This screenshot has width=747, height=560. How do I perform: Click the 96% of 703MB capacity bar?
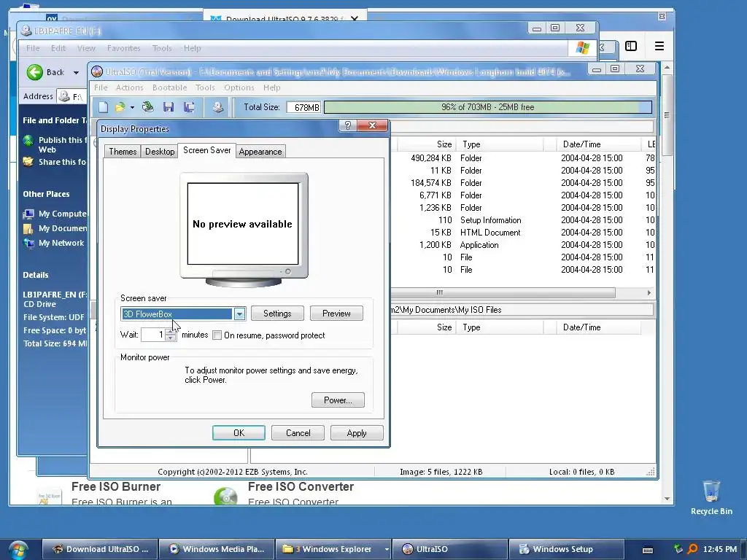coord(488,107)
